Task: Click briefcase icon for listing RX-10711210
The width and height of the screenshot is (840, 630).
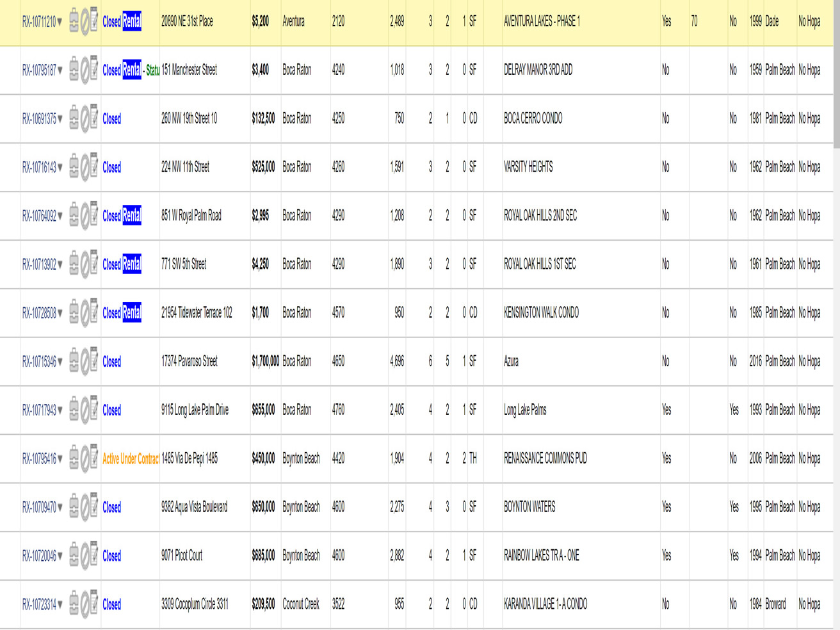Action: coord(74,21)
